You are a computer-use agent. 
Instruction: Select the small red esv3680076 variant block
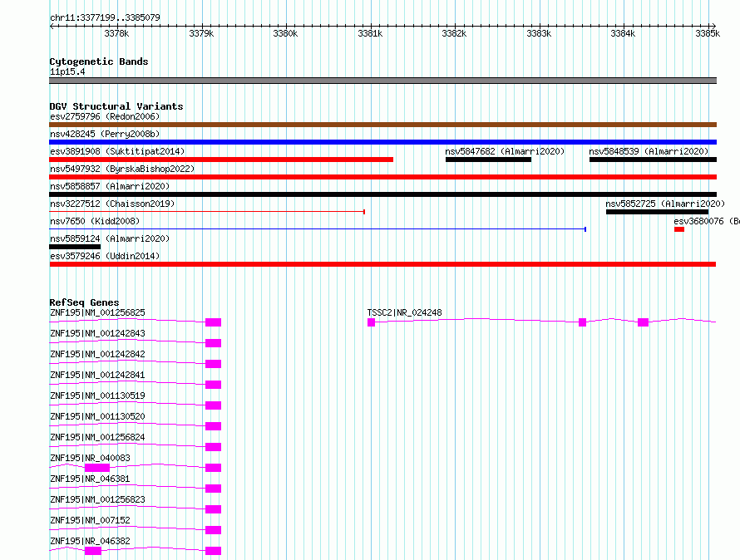(x=679, y=229)
